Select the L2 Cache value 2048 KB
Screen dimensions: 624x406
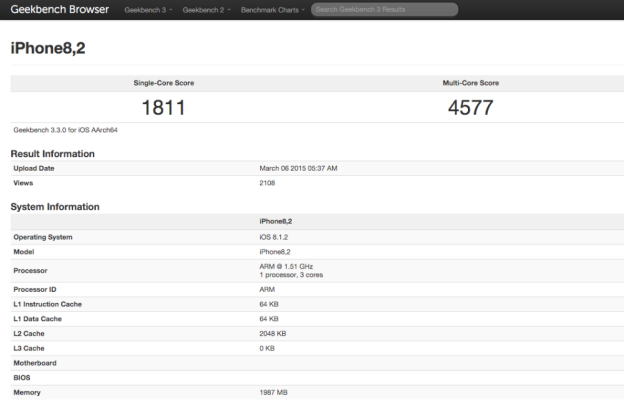[273, 334]
